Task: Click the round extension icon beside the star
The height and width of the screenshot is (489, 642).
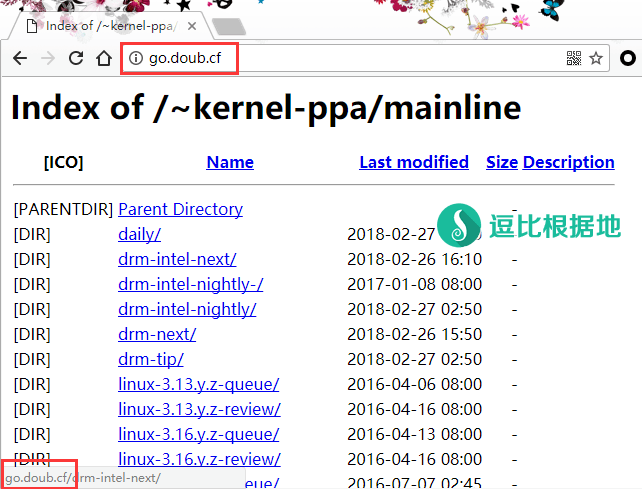Action: click(x=628, y=58)
